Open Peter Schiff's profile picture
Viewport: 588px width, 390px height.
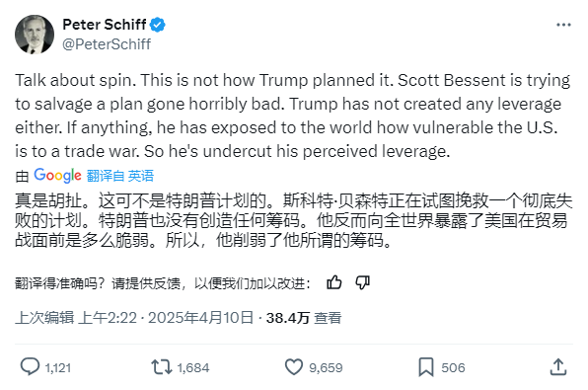[35, 35]
